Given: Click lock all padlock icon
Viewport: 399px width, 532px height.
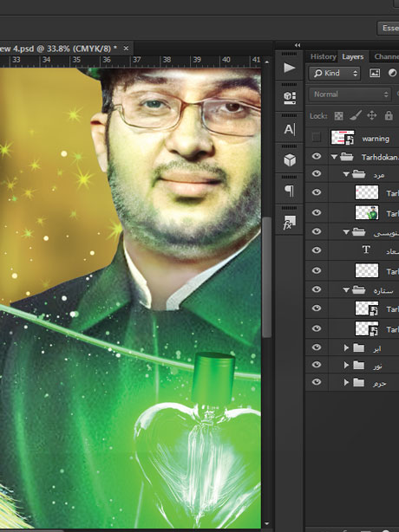Looking at the screenshot, I should point(389,116).
